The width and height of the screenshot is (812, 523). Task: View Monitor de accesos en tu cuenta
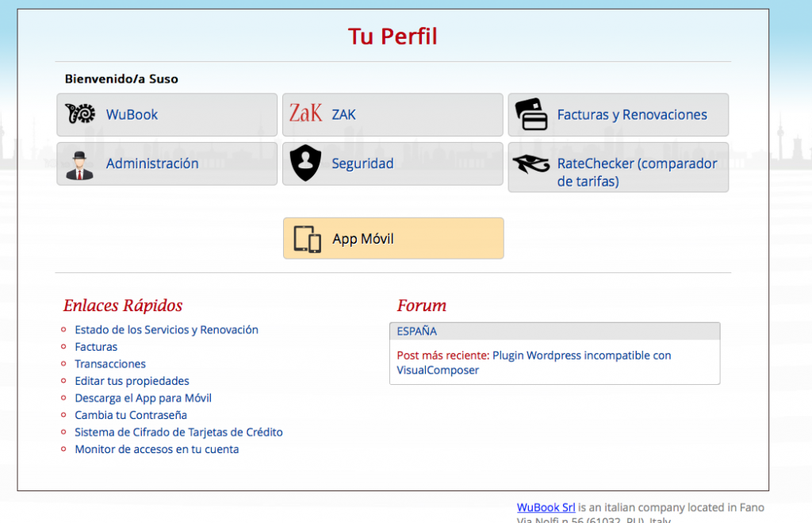pyautogui.click(x=157, y=449)
